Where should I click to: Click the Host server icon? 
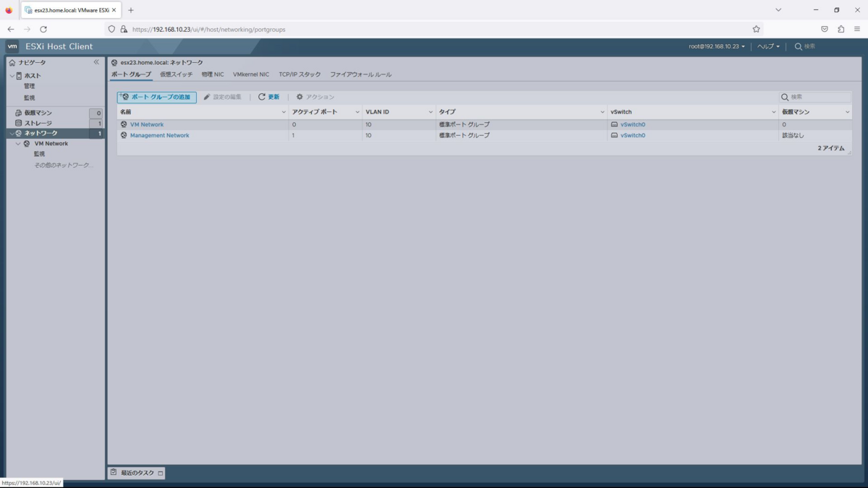(20, 76)
